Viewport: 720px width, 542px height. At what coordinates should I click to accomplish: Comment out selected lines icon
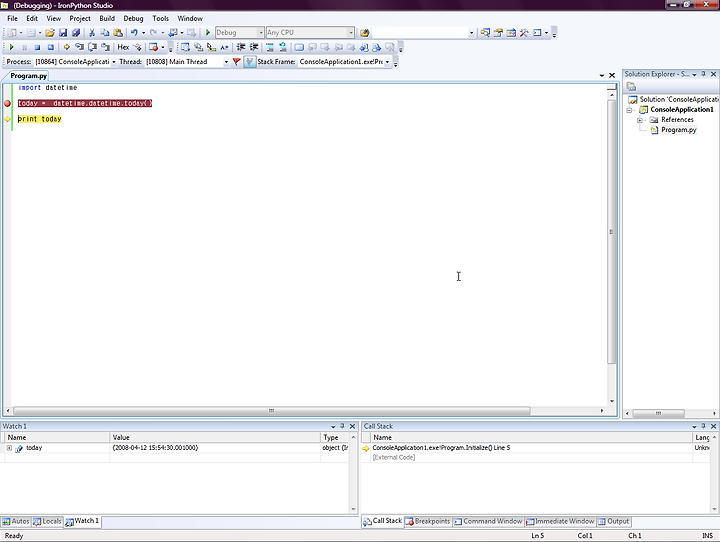270,47
